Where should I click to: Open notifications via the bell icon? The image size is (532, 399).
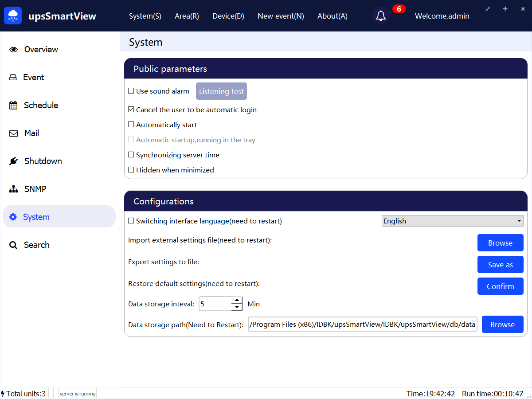[x=380, y=16]
